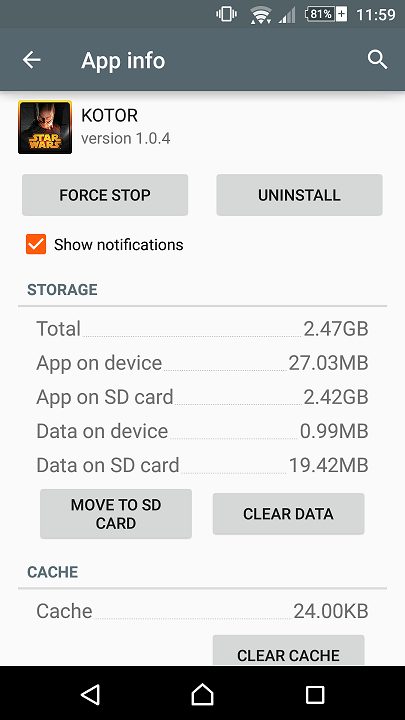Image resolution: width=405 pixels, height=720 pixels.
Task: Force stop the KOTOR app
Action: click(x=105, y=195)
